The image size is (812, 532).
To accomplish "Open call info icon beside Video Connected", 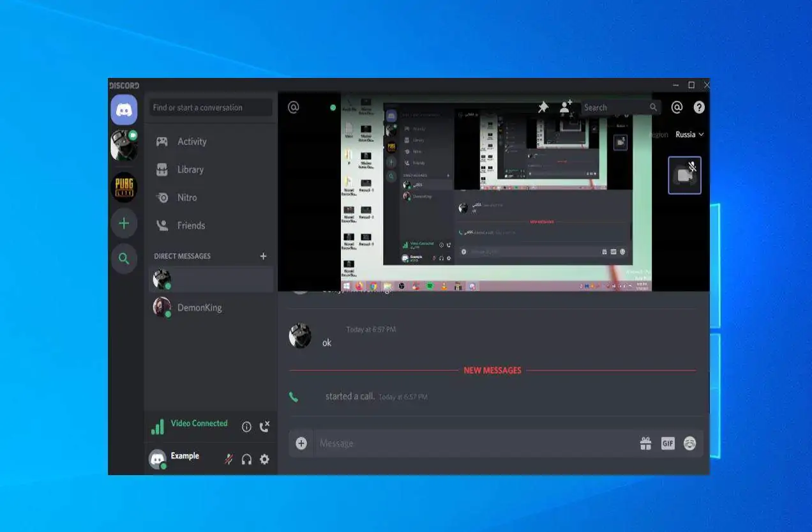I will pos(246,427).
